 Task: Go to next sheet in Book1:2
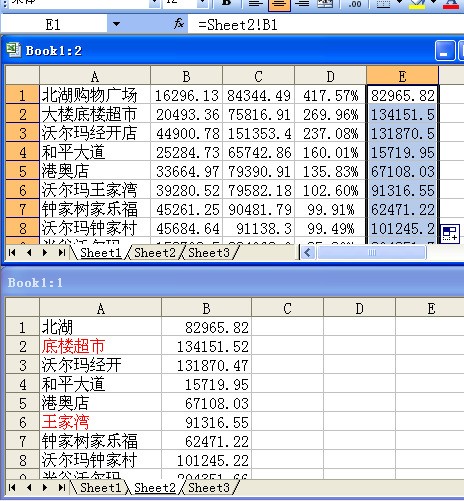pyautogui.click(x=45, y=253)
